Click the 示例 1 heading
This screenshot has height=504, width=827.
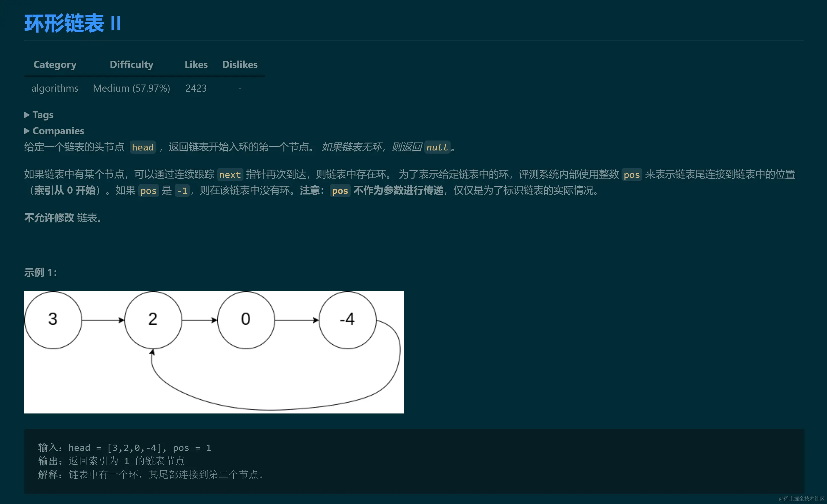coord(40,272)
